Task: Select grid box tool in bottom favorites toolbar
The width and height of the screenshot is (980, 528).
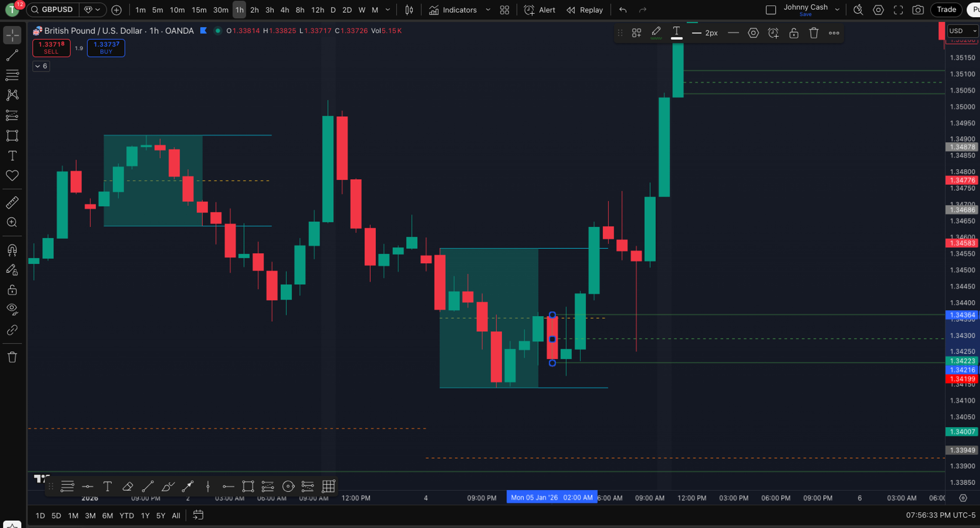Action: (x=328, y=487)
